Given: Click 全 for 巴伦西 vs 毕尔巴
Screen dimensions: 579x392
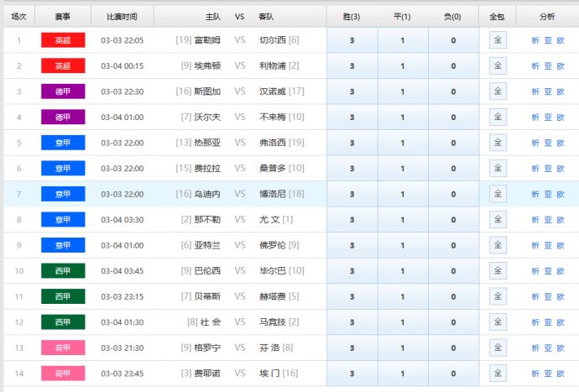Looking at the screenshot, I should click(x=498, y=270).
